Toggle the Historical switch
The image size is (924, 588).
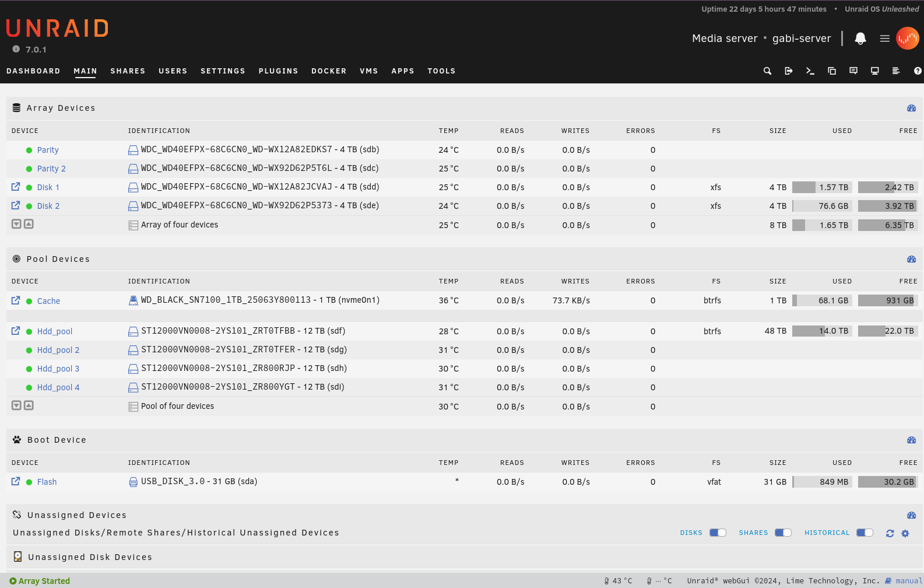[x=865, y=533]
